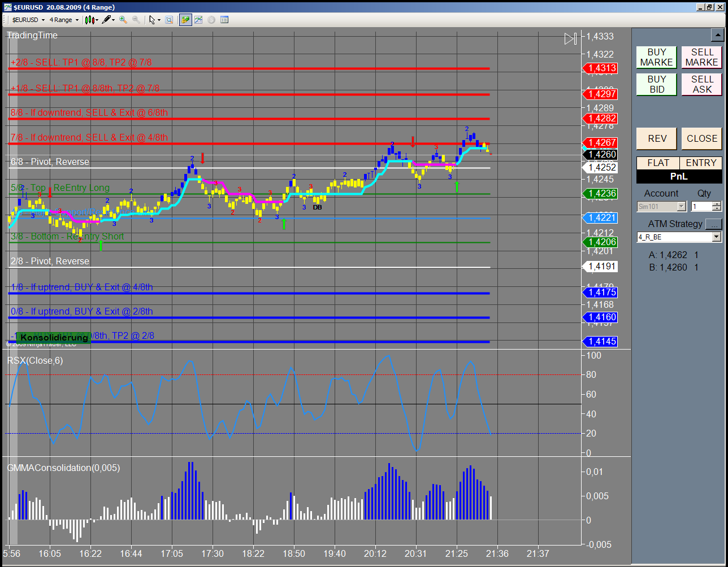The image size is (728, 567).
Task: Click the Konsolidierung green label
Action: 54,338
